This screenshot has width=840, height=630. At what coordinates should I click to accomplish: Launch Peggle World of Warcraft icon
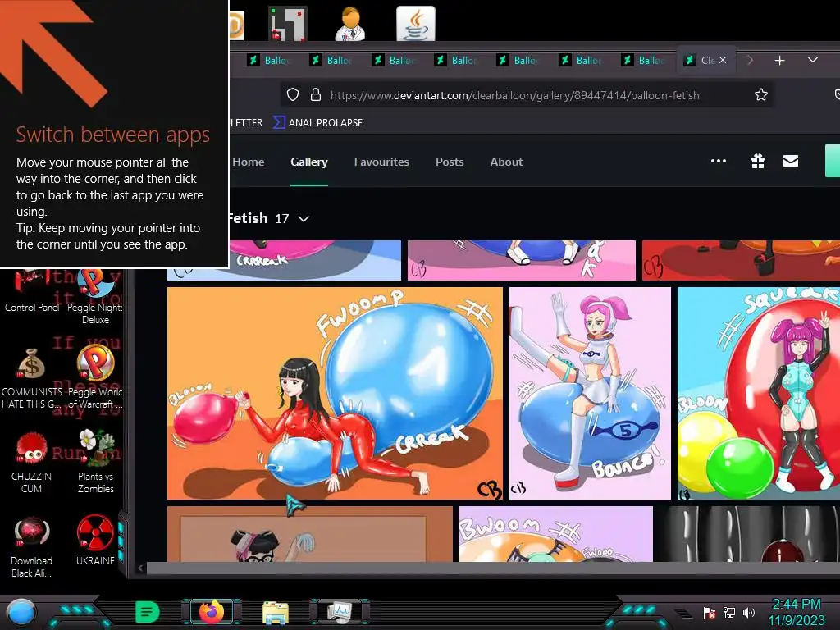click(x=95, y=377)
